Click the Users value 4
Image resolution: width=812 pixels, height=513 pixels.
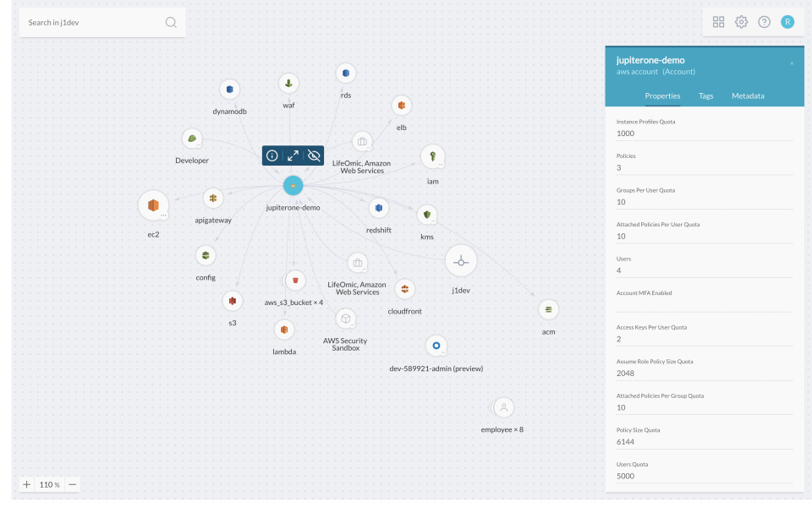click(x=619, y=270)
